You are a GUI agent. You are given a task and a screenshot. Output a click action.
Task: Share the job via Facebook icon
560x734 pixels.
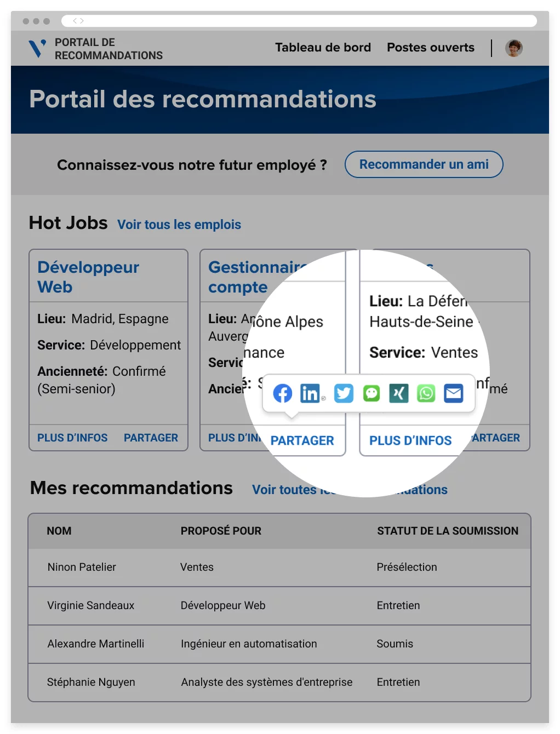283,393
